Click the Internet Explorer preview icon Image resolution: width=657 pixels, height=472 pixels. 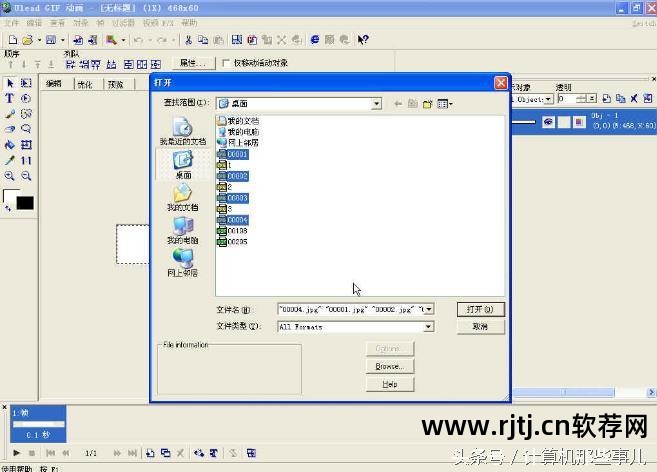pos(315,40)
